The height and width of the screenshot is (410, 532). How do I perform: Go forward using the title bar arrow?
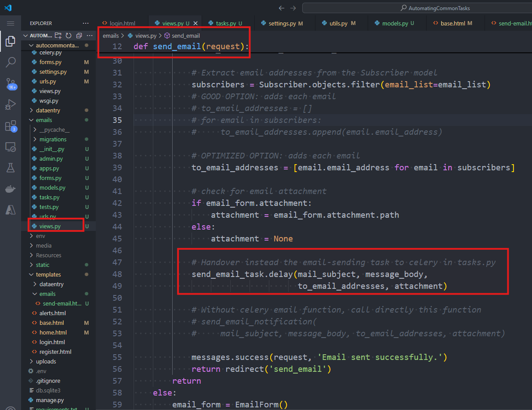click(293, 8)
